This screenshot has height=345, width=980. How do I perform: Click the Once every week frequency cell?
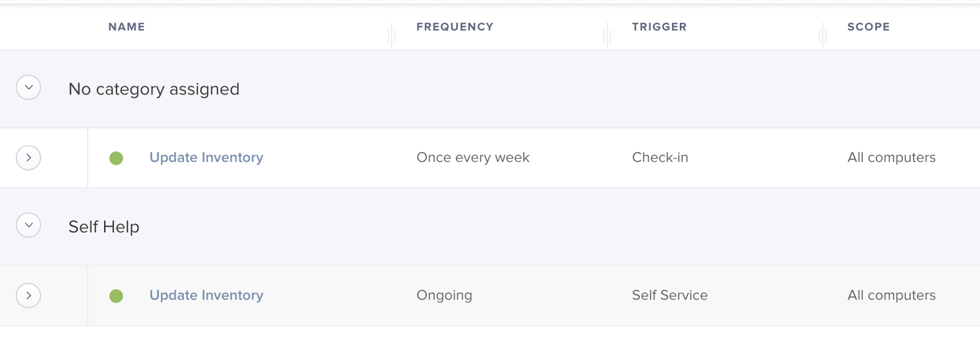(473, 157)
